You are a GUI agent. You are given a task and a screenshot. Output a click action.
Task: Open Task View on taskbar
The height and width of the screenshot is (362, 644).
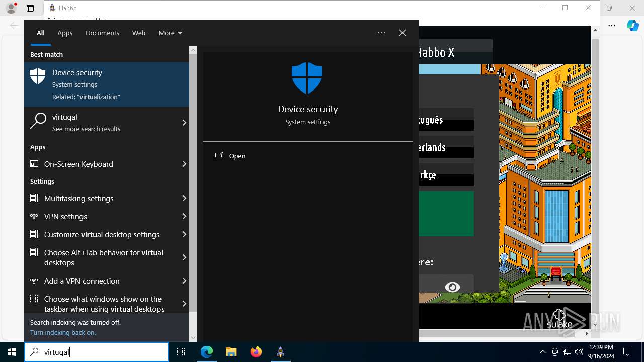(x=181, y=352)
